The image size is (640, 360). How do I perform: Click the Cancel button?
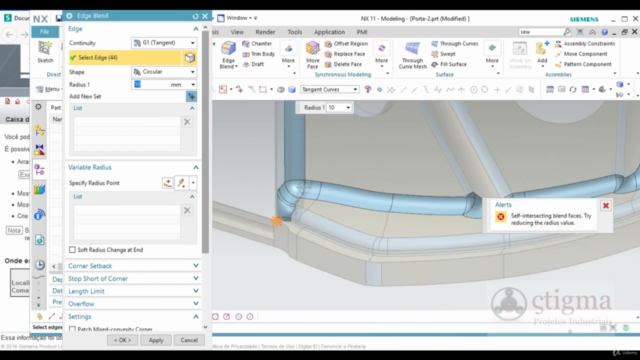point(189,340)
